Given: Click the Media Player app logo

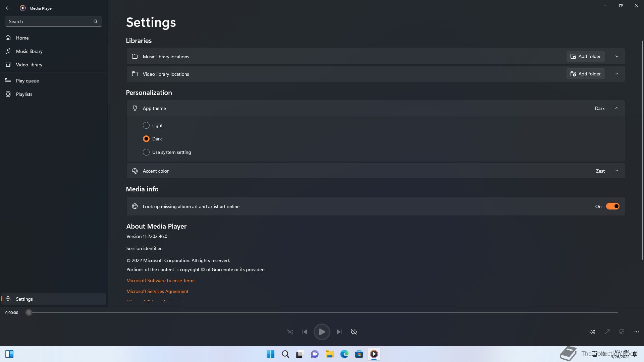Looking at the screenshot, I should pos(23,8).
